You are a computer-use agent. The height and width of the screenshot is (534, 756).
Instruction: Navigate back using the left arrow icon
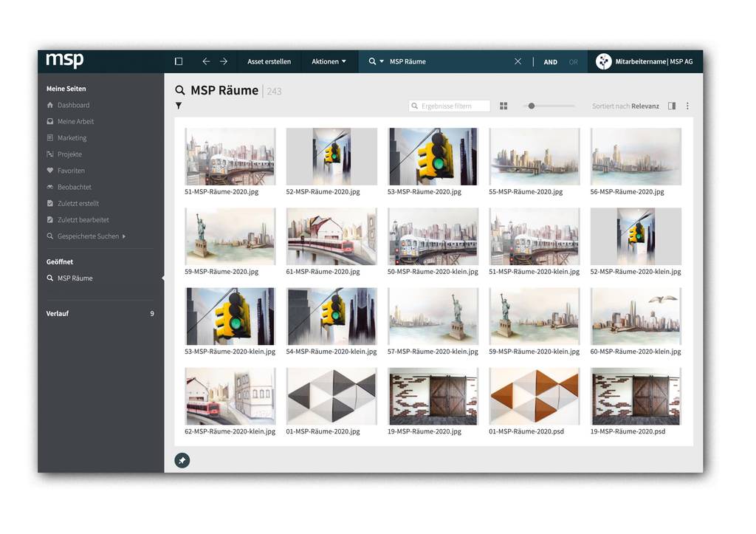[x=206, y=61]
